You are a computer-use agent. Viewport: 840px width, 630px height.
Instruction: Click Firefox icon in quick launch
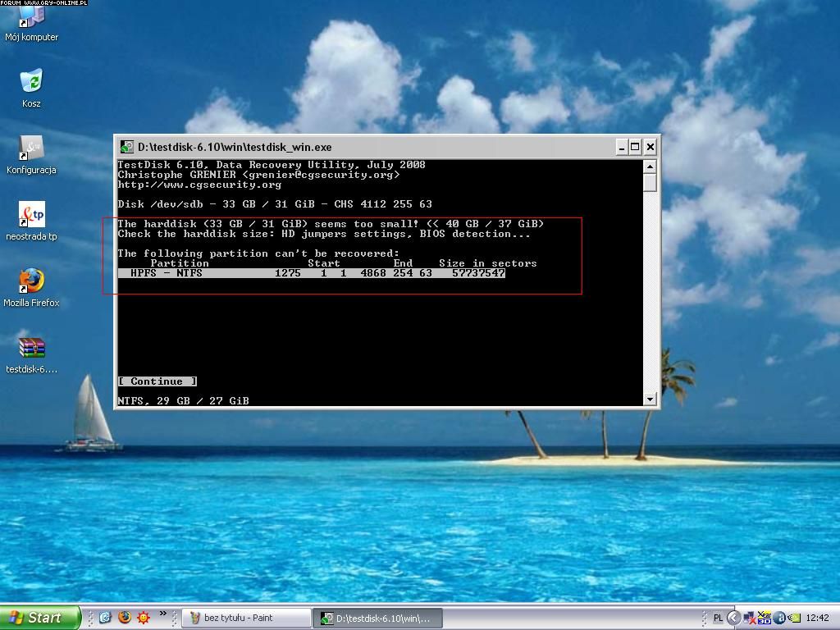click(125, 618)
